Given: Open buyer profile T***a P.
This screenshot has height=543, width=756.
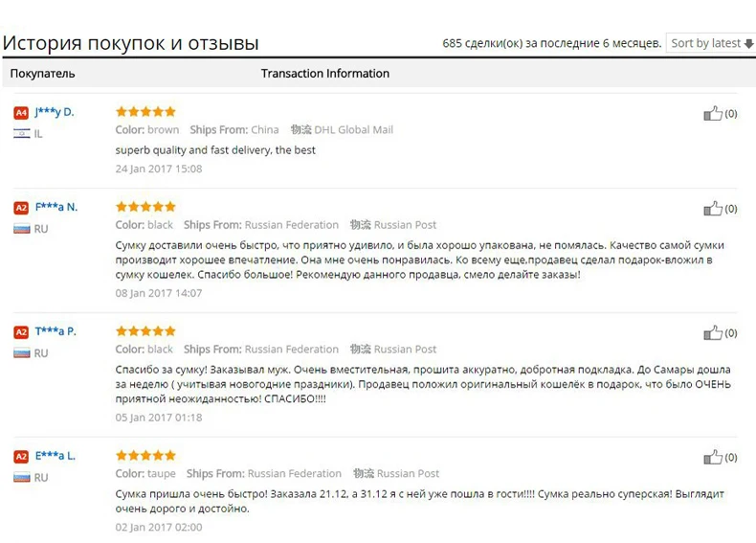Looking at the screenshot, I should click(x=56, y=331).
